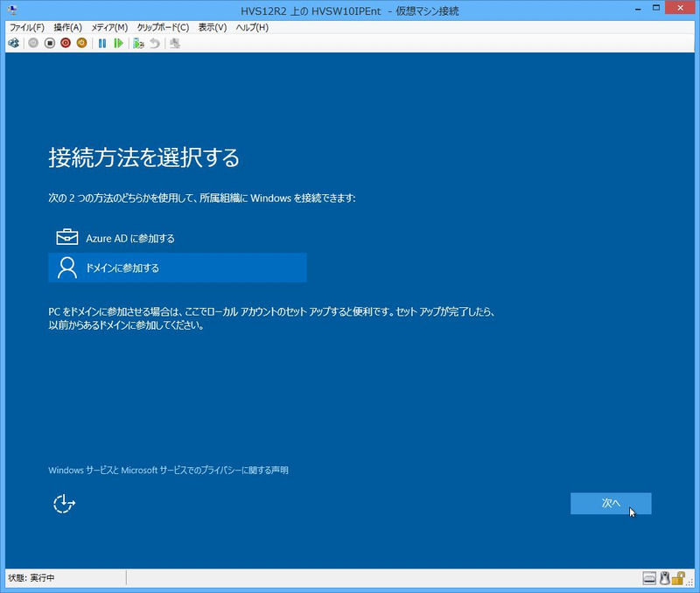The image size is (700, 593).
Task: Select Azure AD に参加する option
Action: pos(178,238)
